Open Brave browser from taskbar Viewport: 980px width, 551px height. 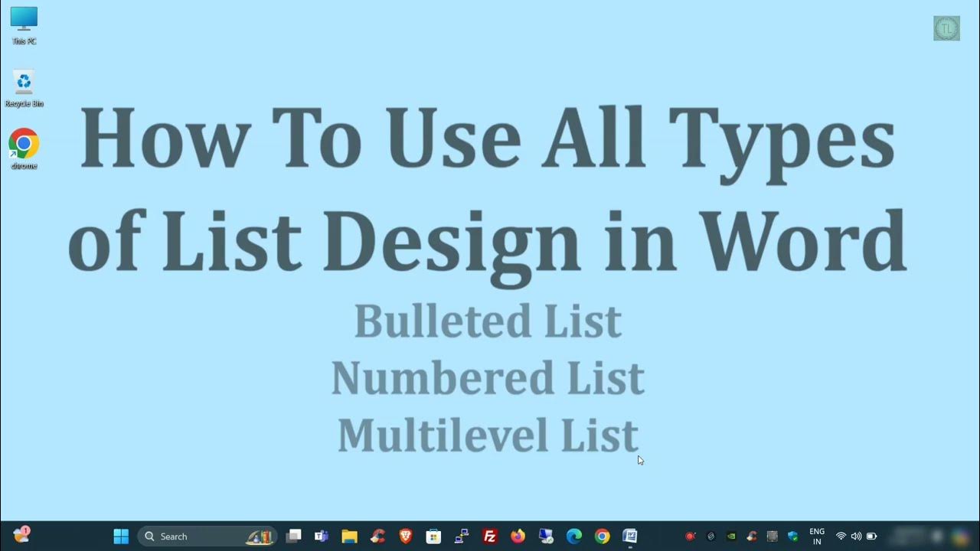(405, 536)
